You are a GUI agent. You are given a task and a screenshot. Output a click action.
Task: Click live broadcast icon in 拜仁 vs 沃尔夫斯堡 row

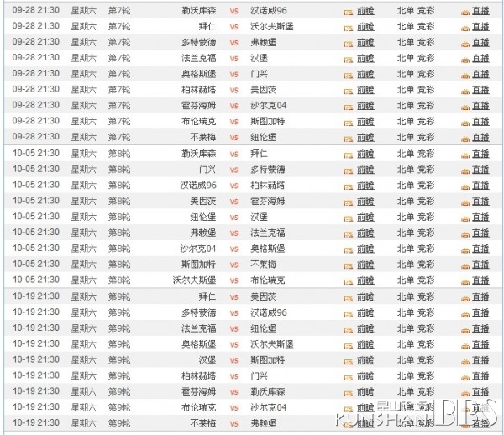(465, 29)
